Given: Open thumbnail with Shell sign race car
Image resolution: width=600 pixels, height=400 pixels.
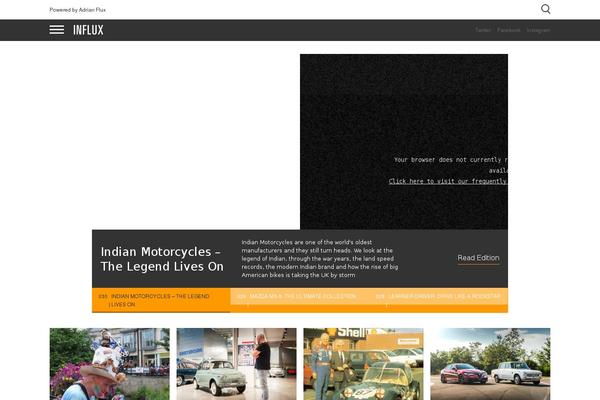Looking at the screenshot, I should [364, 364].
